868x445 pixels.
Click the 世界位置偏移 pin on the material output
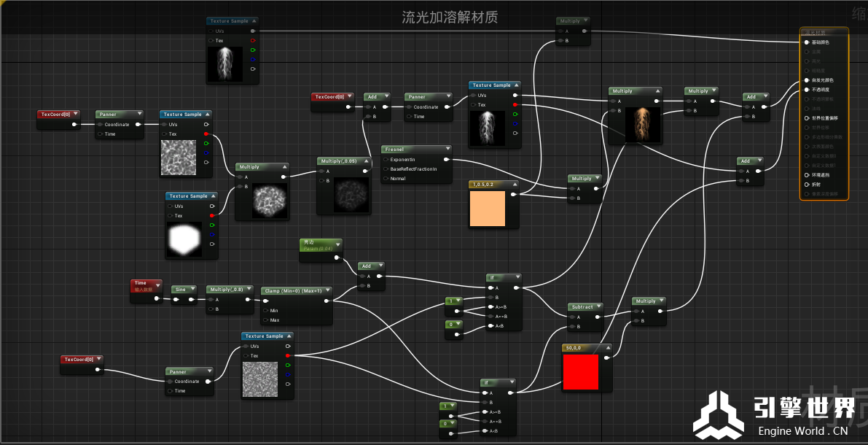coord(807,118)
